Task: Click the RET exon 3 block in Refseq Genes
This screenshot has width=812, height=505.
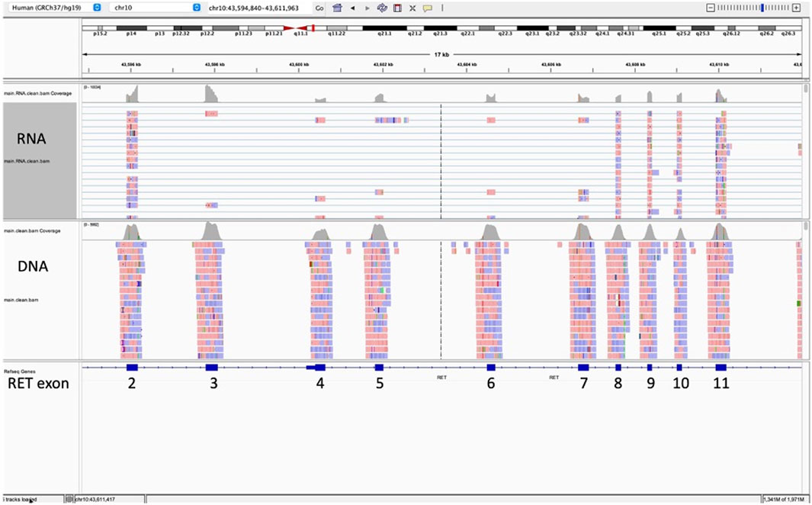Action: coord(212,367)
